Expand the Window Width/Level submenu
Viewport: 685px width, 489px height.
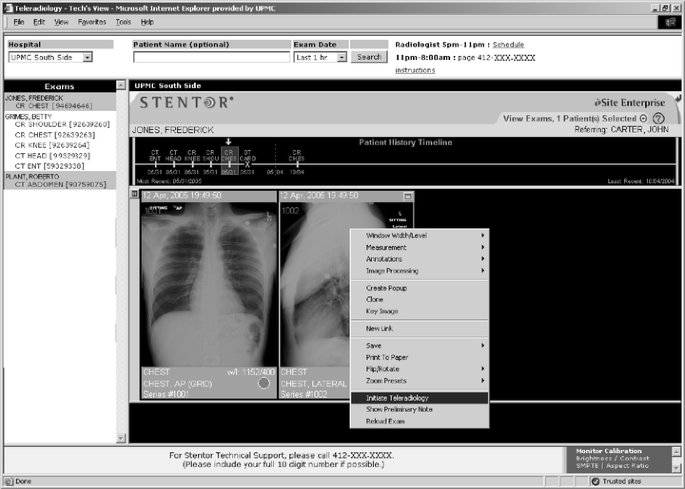point(420,236)
